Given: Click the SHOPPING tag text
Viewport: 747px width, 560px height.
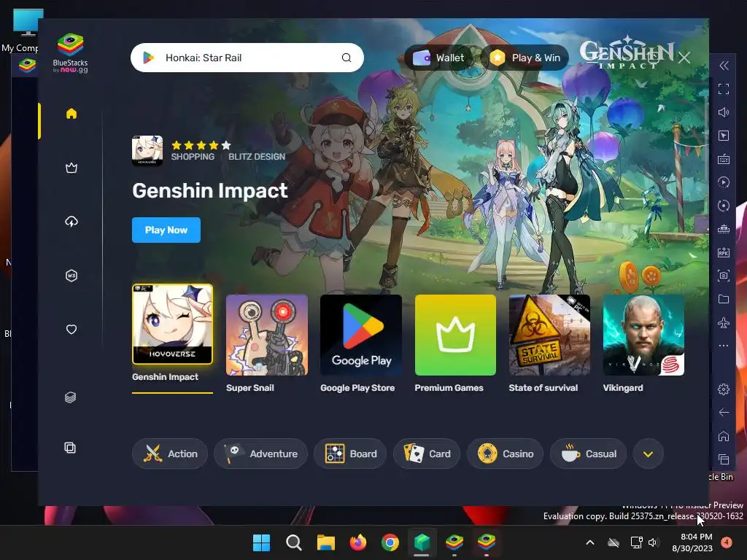Looking at the screenshot, I should (x=193, y=157).
